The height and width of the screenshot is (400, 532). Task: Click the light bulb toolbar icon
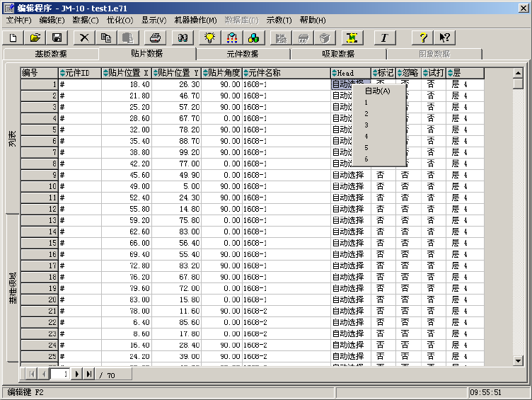click(x=209, y=38)
